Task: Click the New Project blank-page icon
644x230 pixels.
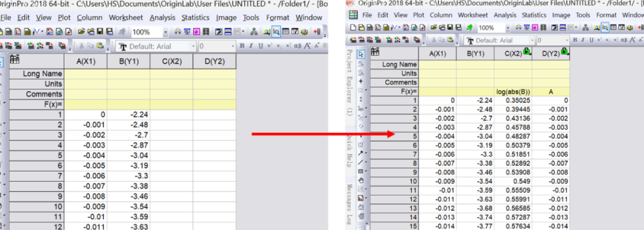Action: [353, 27]
